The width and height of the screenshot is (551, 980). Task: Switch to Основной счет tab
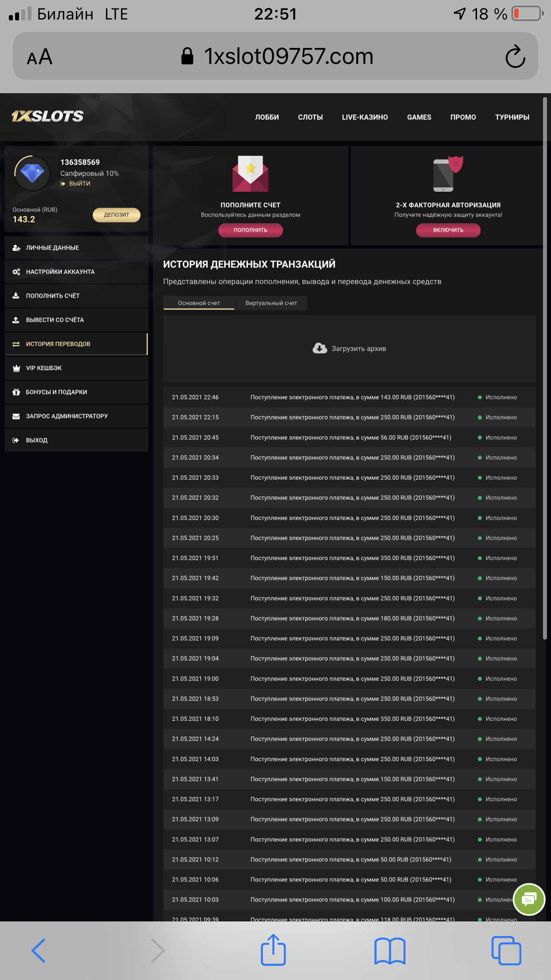(199, 303)
